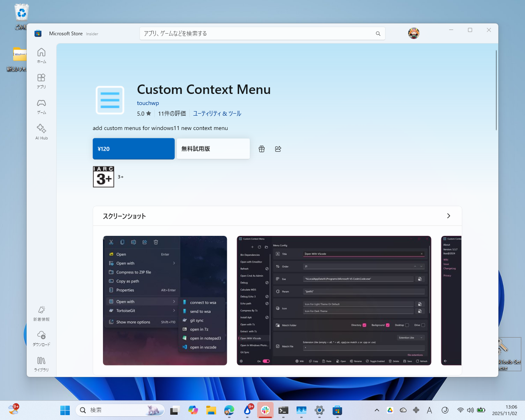Screen dimensions: 525x420
Task: Open OneDrive cloud icon in the tray
Action: pyautogui.click(x=403, y=410)
